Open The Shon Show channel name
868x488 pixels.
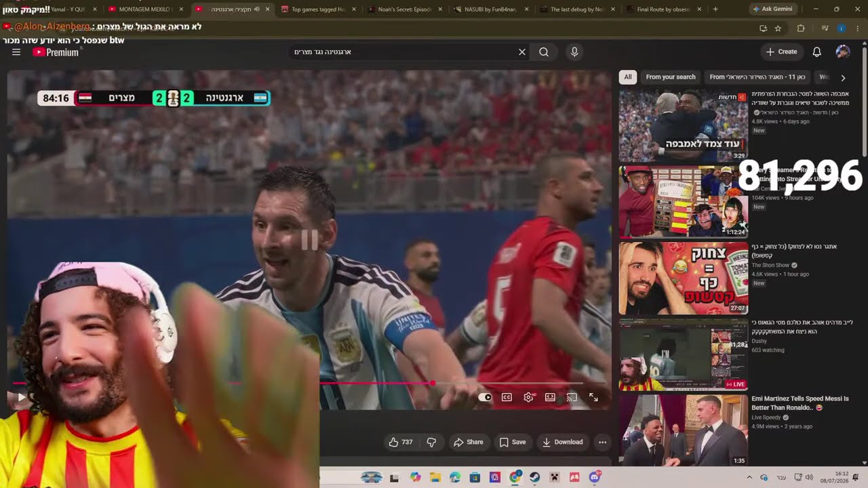point(770,265)
